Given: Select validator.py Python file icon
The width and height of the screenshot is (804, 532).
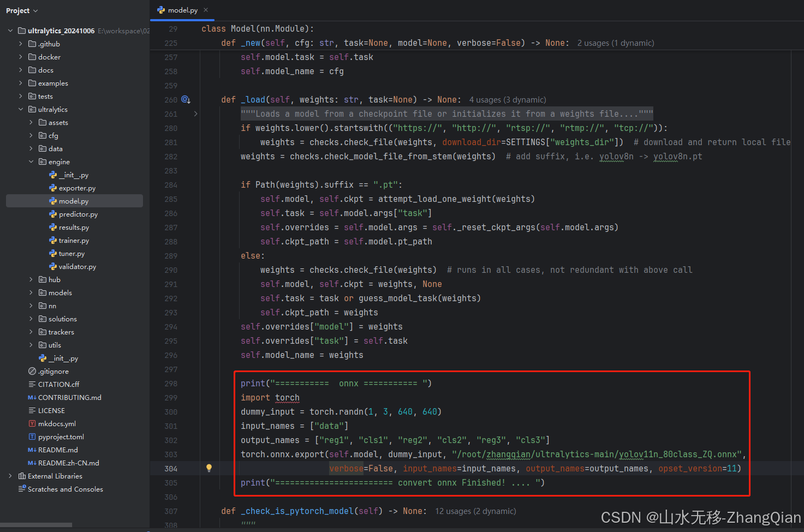Looking at the screenshot, I should [x=53, y=266].
